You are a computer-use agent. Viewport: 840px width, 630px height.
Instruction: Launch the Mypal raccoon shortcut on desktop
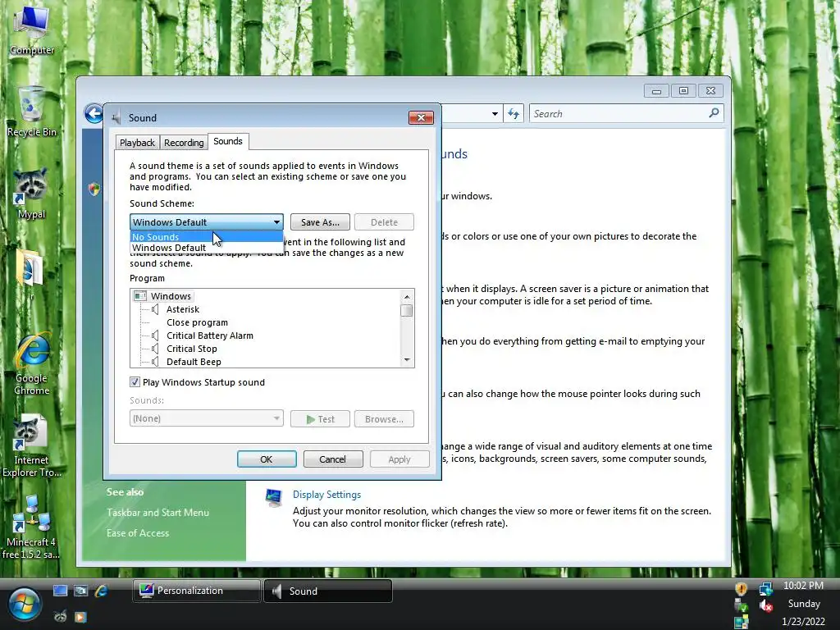(x=30, y=194)
